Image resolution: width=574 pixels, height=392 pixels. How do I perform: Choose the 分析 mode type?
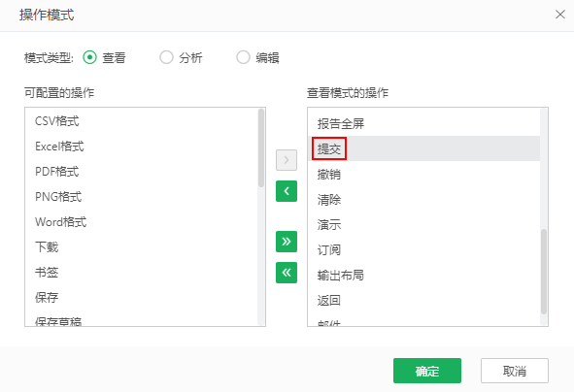click(x=166, y=57)
